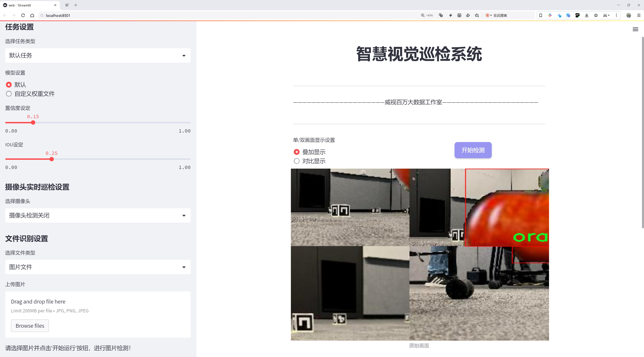Click the 威视百万大数据工作室 text
The image size is (644, 357).
(x=413, y=102)
